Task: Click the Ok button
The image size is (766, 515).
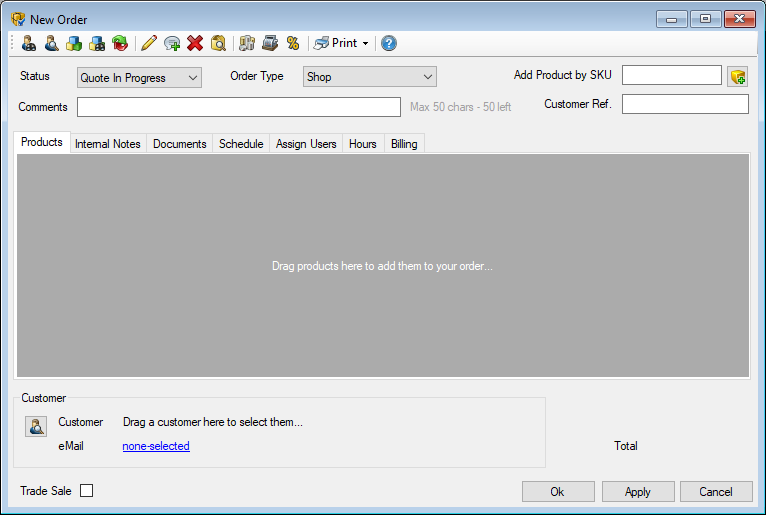Action: [558, 492]
